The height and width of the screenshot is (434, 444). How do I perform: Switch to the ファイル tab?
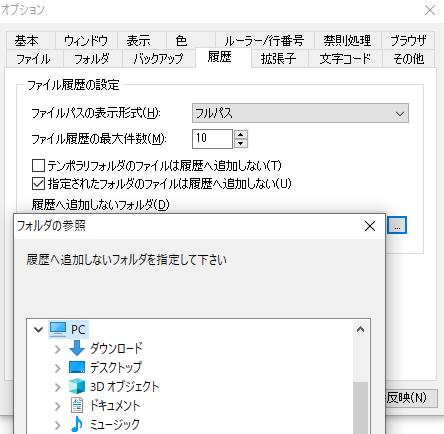click(x=35, y=59)
